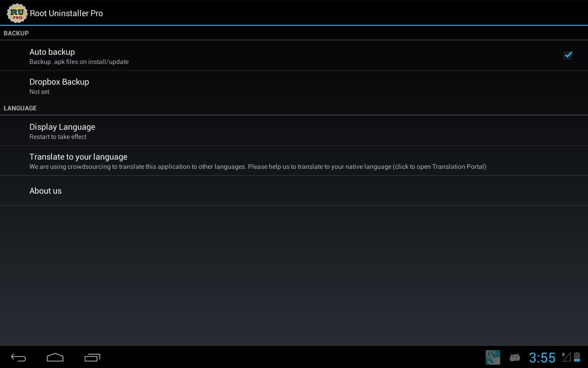Toggle the Auto backup checkbox

click(567, 56)
